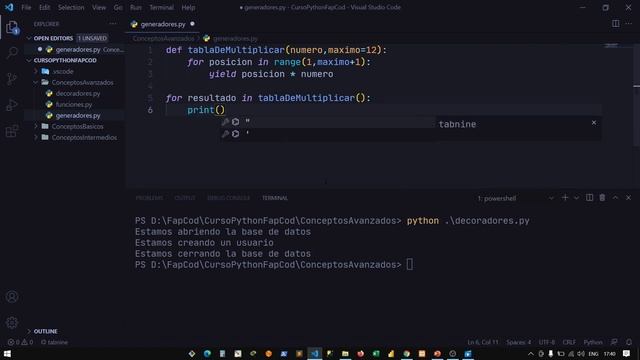640x360 pixels.
Task: Open Explorer panel more actions ellipsis
Action: [113, 24]
